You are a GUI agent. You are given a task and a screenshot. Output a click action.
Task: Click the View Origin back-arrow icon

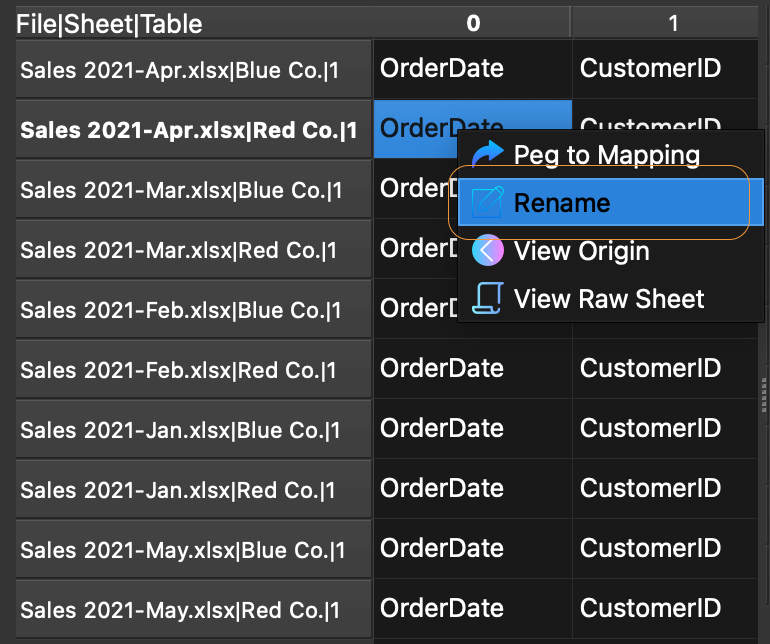coord(487,250)
